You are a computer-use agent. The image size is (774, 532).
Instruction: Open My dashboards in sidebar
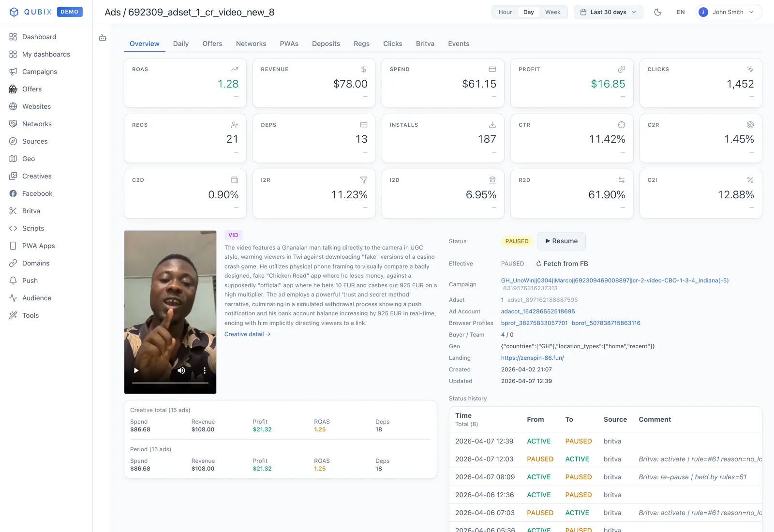(46, 54)
